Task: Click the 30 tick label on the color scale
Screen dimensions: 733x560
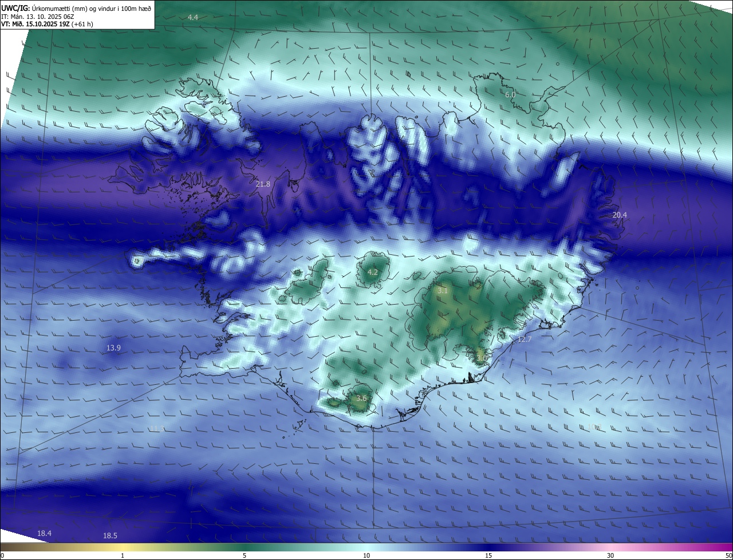Action: (610, 555)
